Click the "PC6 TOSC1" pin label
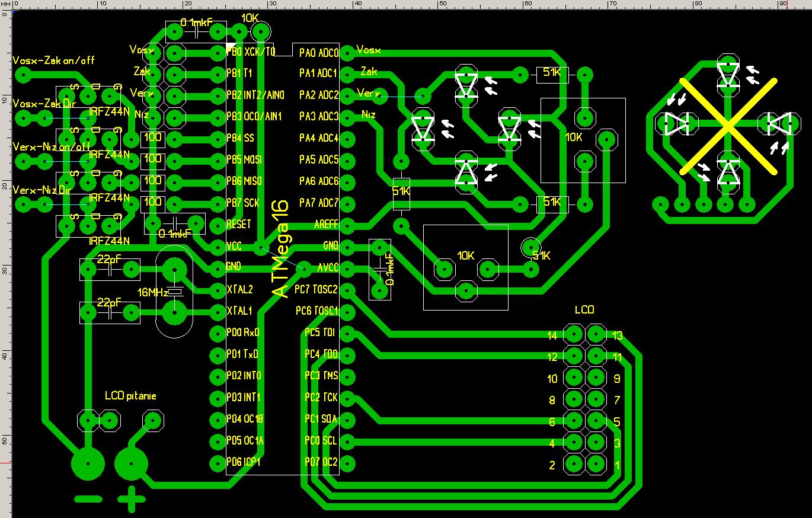The height and width of the screenshot is (518, 812). pos(317,311)
